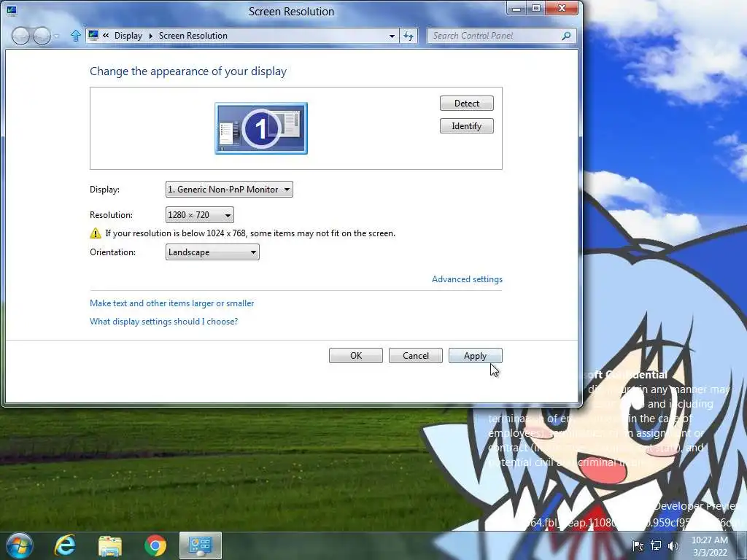Open the Display monitor dropdown
The height and width of the screenshot is (560, 747).
[229, 190]
